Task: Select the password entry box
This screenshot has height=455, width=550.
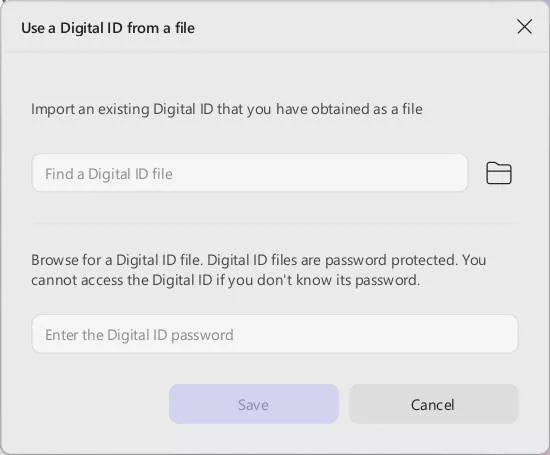Action: point(275,334)
